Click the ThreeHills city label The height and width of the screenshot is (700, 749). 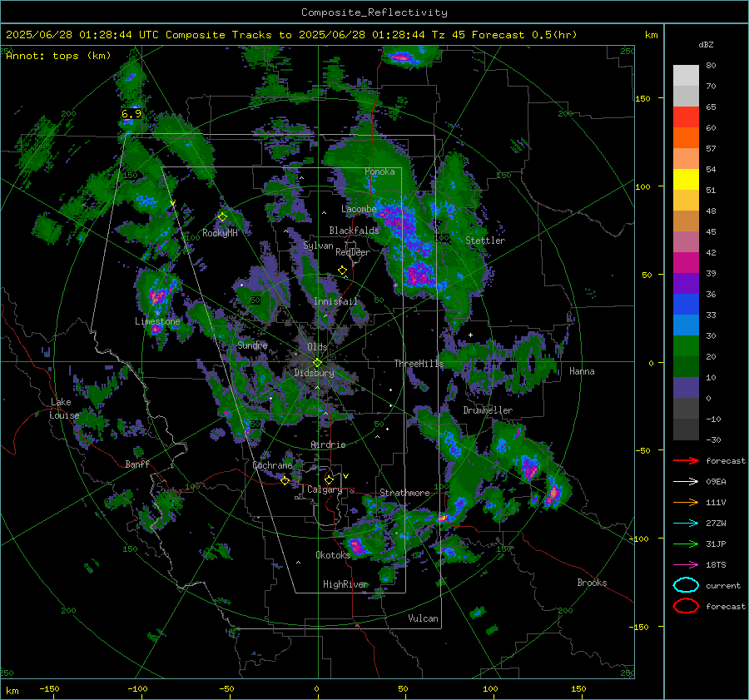tap(419, 364)
